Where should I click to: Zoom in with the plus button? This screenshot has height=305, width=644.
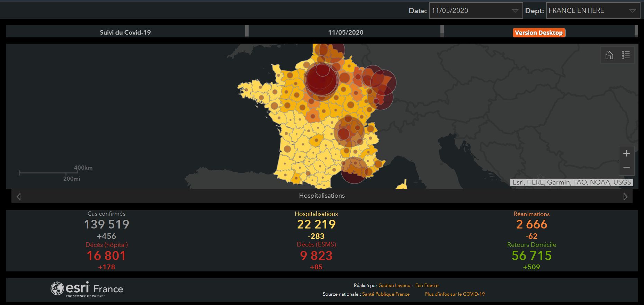626,153
